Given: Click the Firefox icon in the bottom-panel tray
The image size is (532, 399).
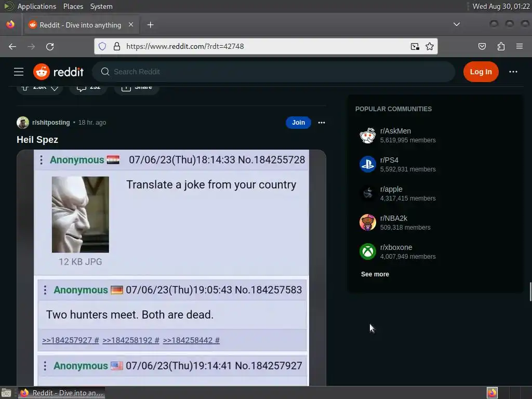Looking at the screenshot, I should coord(492,393).
